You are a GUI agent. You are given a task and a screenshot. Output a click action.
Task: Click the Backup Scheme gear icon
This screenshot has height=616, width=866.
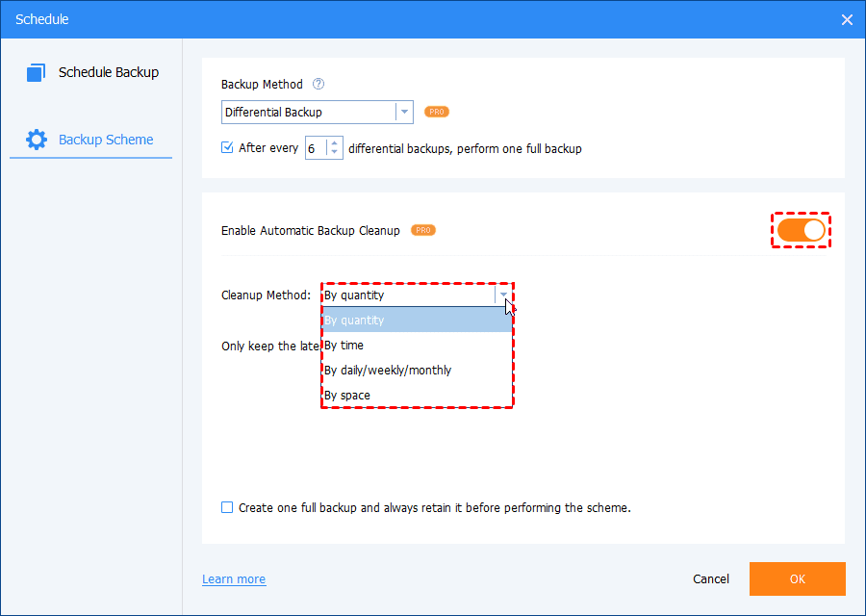[37, 140]
